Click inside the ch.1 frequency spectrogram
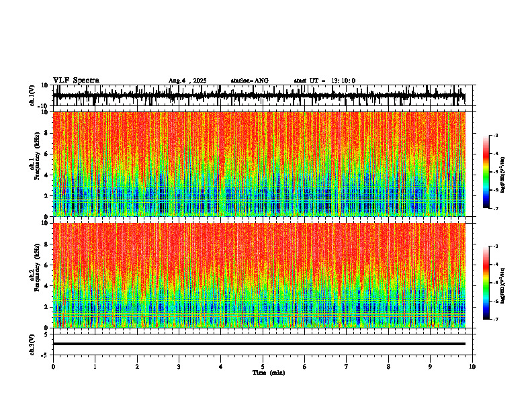532x411 pixels. pos(259,164)
